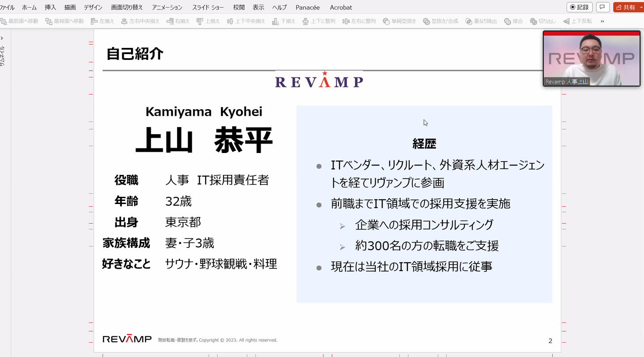This screenshot has height=357, width=644.
Task: Click the 接合 union shapes icon
Action: [507, 21]
